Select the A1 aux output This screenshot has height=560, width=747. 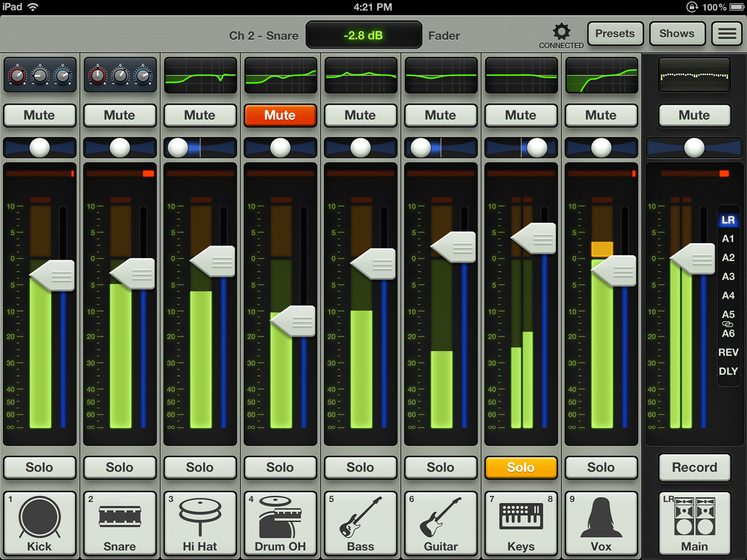point(728,239)
